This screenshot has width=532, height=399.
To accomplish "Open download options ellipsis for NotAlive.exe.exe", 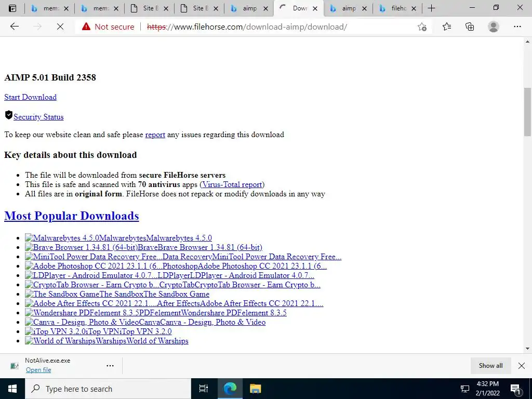I will [x=110, y=366].
